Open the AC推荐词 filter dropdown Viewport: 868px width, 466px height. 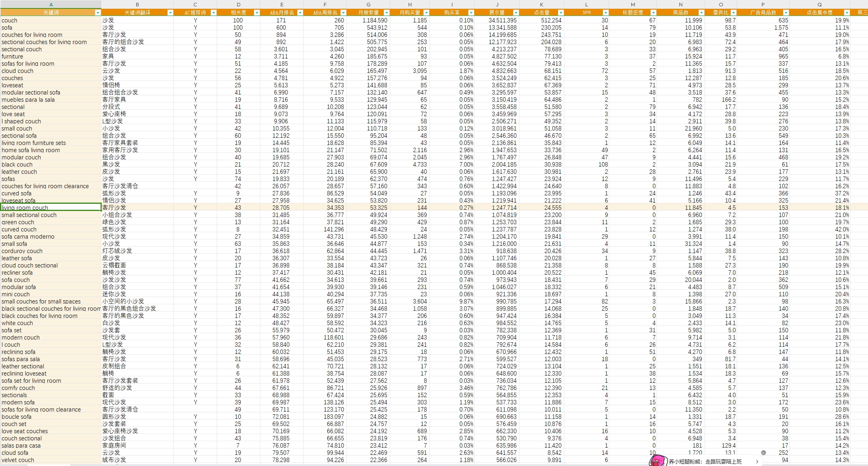213,13
